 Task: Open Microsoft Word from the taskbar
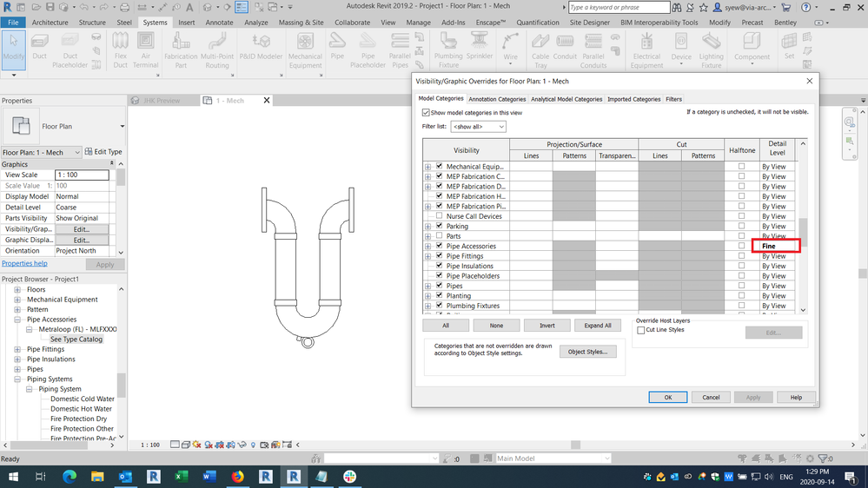[209, 477]
